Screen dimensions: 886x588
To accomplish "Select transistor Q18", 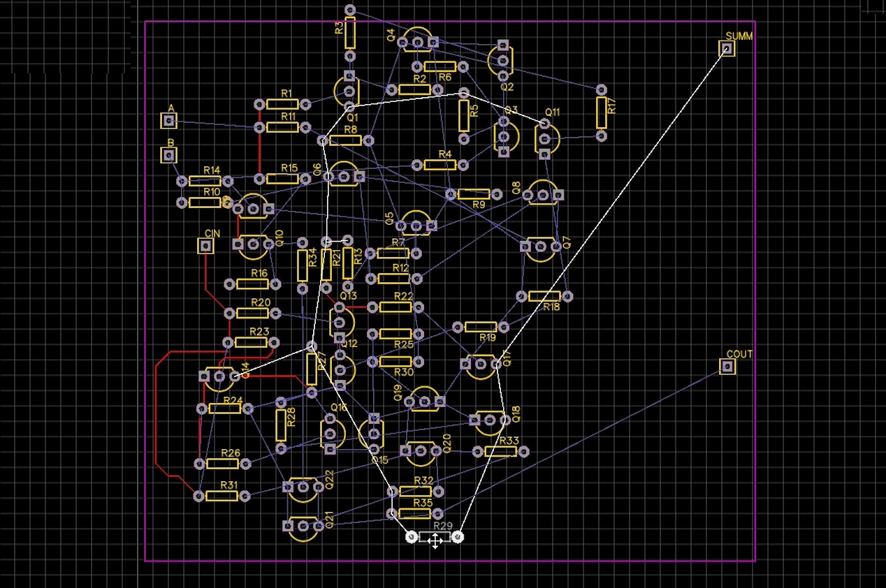I will click(490, 422).
